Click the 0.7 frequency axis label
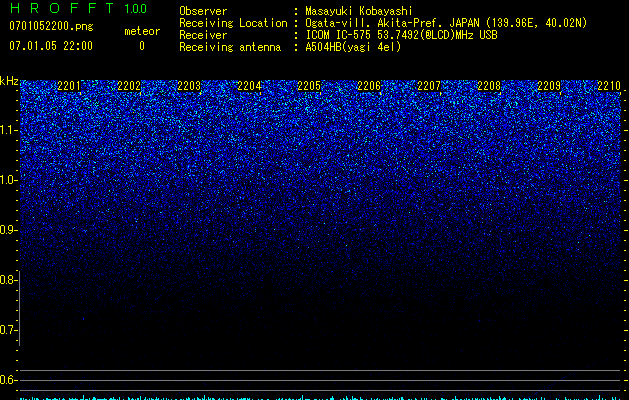The image size is (629, 400). pyautogui.click(x=9, y=330)
